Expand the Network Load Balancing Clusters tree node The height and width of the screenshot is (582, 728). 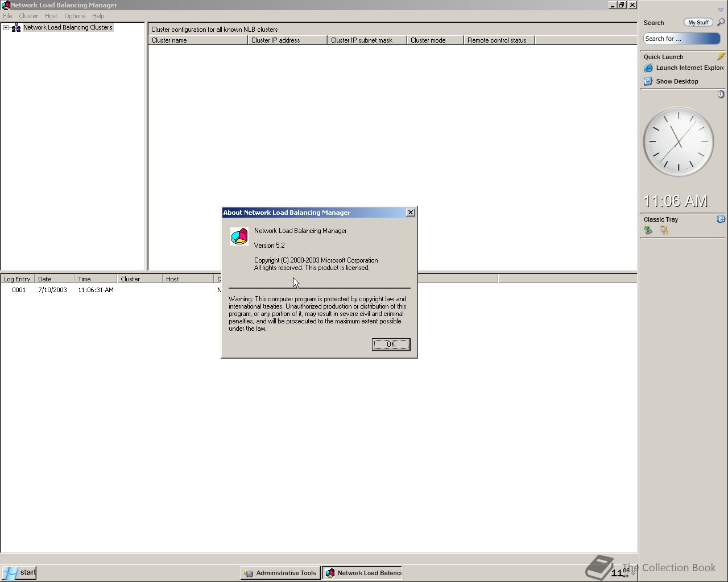(x=6, y=27)
